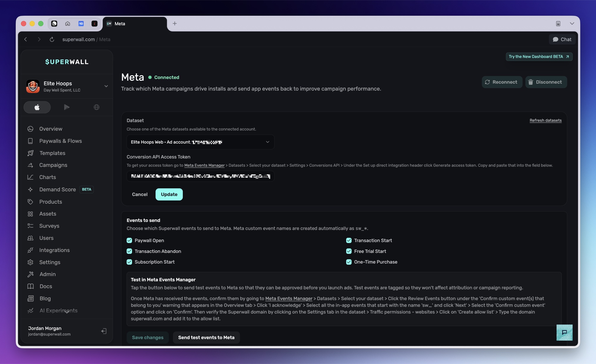Select the Google Play platform icon
This screenshot has height=364, width=596.
(67, 107)
